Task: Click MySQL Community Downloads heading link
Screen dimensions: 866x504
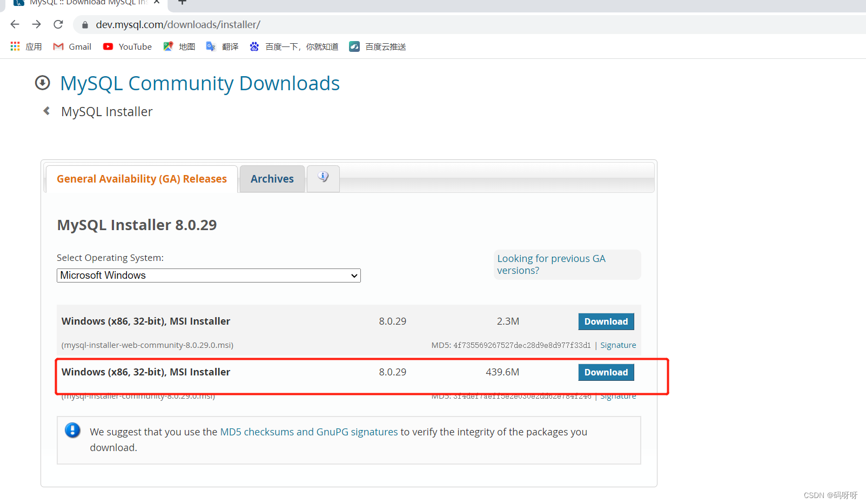Action: [200, 83]
